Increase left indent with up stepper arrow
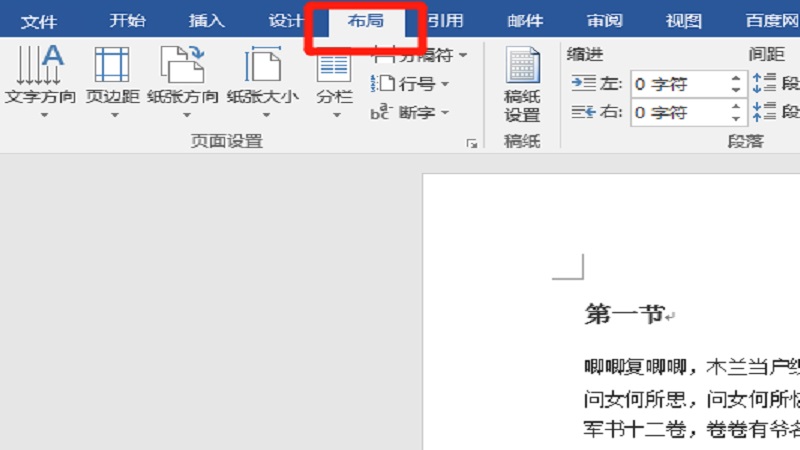The height and width of the screenshot is (450, 800). tap(737, 78)
